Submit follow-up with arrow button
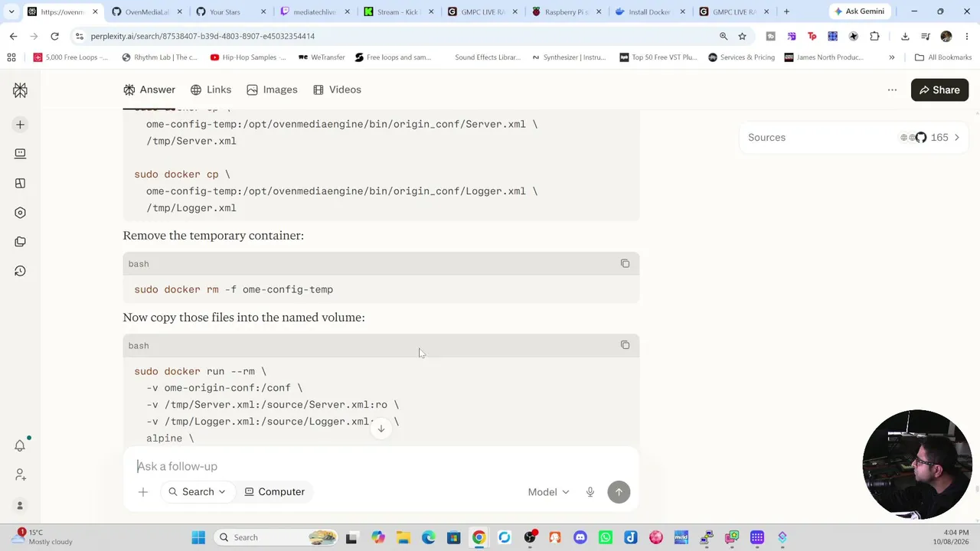980x551 pixels. (x=619, y=492)
